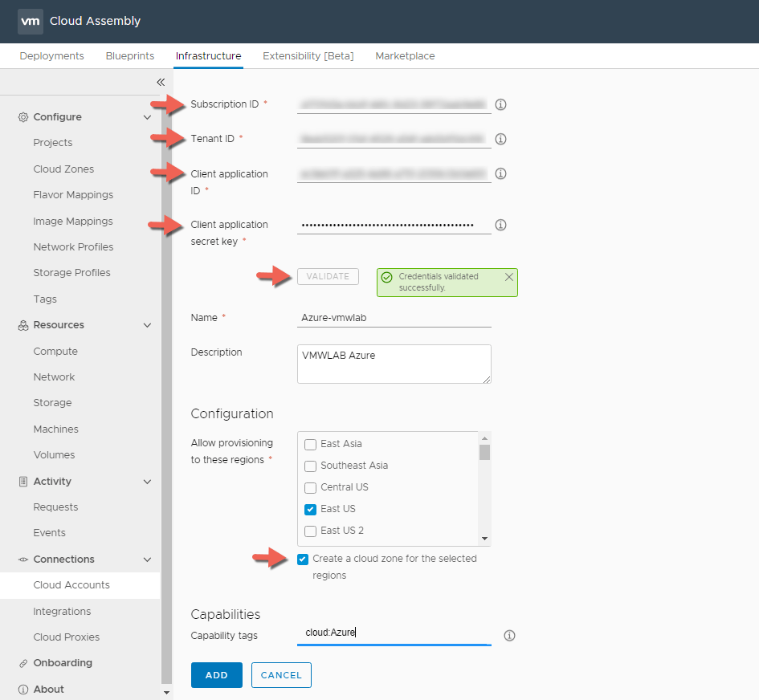The height and width of the screenshot is (700, 759).
Task: Click the VMware logo in header
Action: click(x=31, y=21)
